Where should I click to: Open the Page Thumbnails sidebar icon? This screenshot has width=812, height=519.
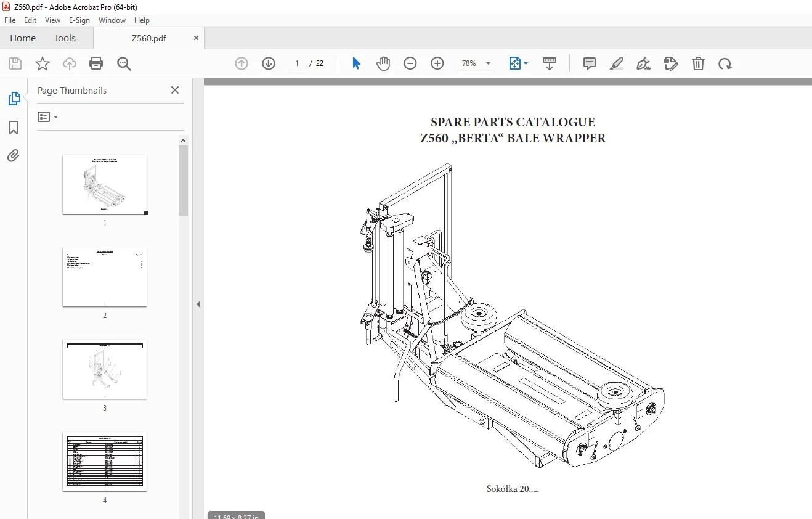14,98
